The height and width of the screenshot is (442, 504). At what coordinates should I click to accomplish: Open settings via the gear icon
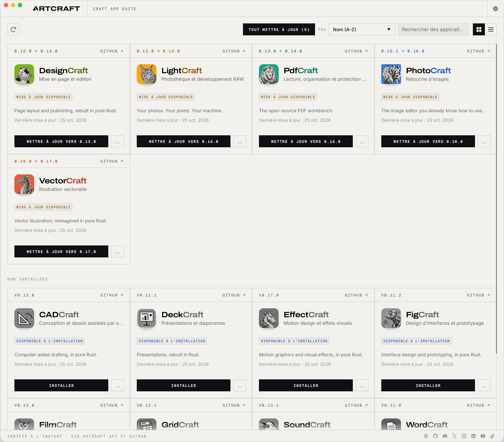[495, 9]
